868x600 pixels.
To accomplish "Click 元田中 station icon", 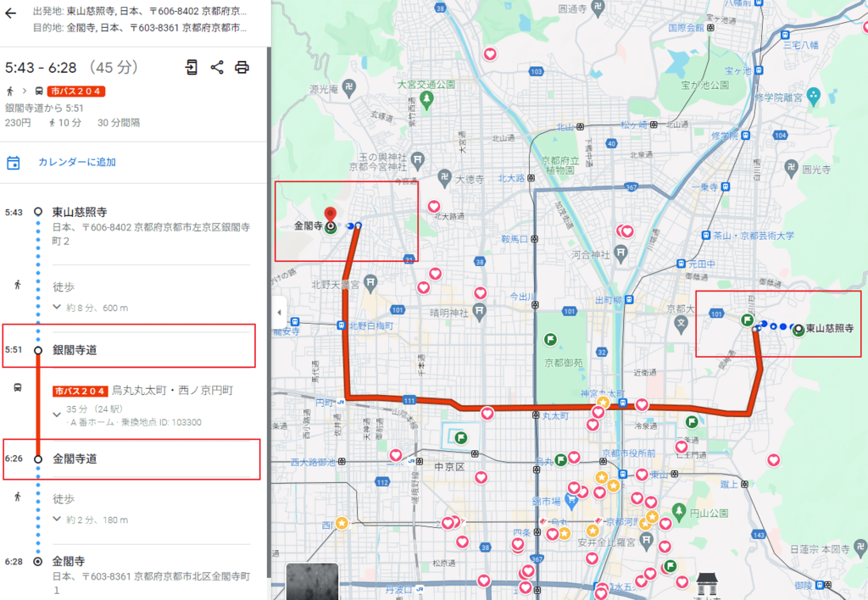I will click(682, 264).
